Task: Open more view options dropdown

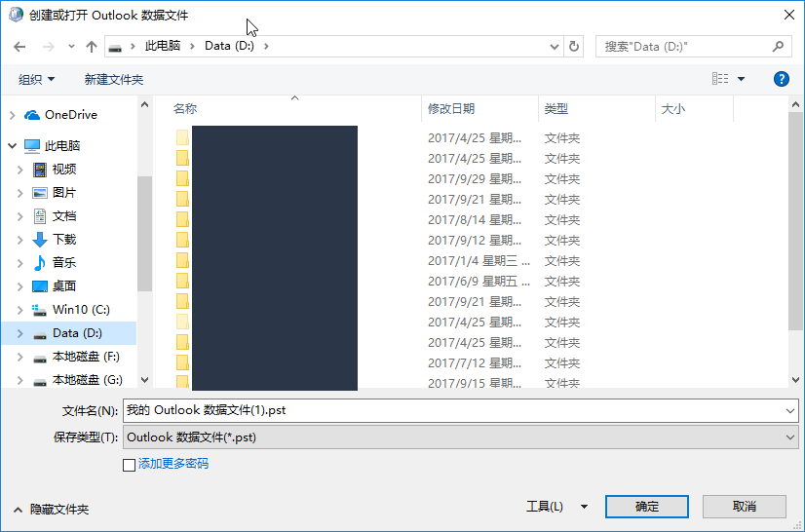Action: pos(741,79)
